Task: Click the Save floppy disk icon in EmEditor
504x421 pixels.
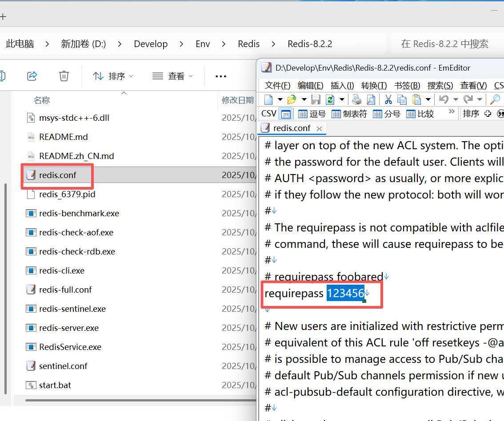Action: pyautogui.click(x=316, y=99)
